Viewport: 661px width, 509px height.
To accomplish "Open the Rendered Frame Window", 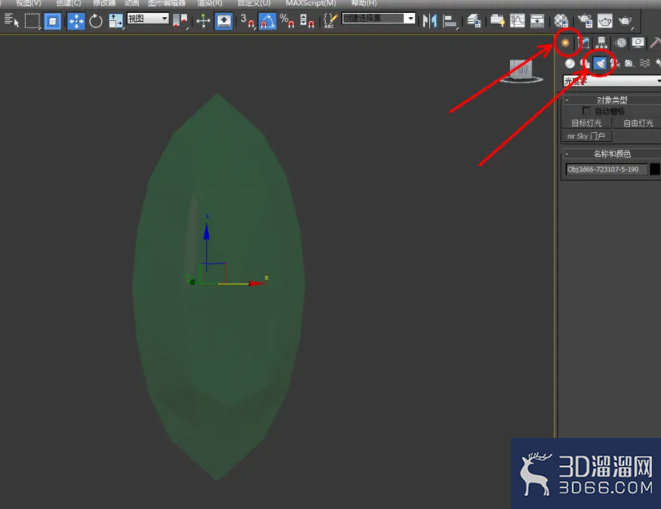I will 605,21.
